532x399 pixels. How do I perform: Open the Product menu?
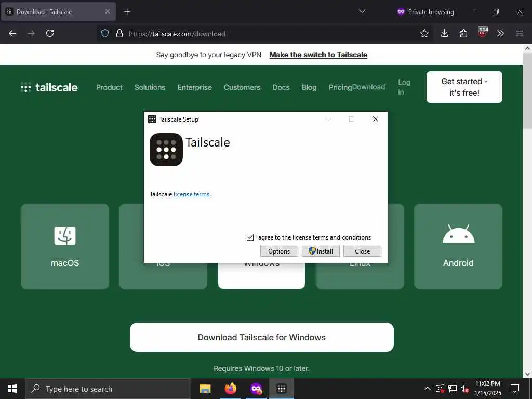point(109,87)
